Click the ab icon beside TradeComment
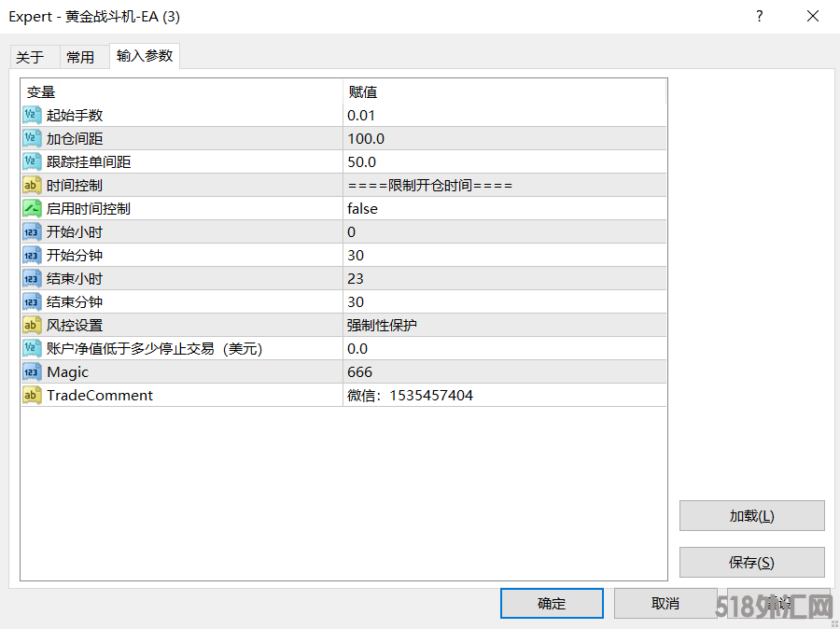This screenshot has height=629, width=840. [31, 395]
